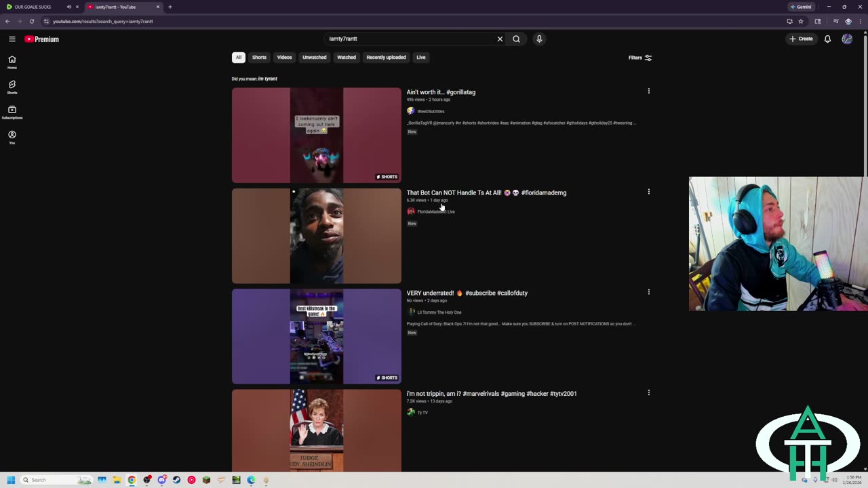Screen dimensions: 868x488
Task: Close the iamty7rantt YouTube tab
Action: tap(158, 7)
